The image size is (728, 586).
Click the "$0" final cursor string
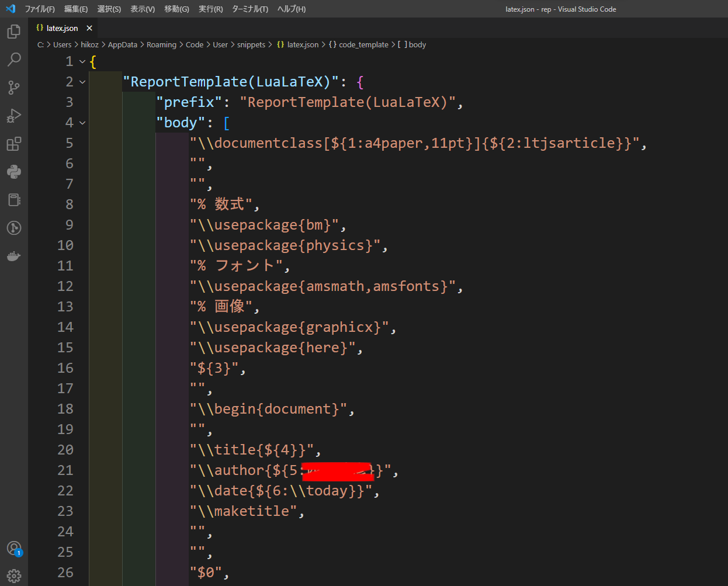tap(206, 573)
